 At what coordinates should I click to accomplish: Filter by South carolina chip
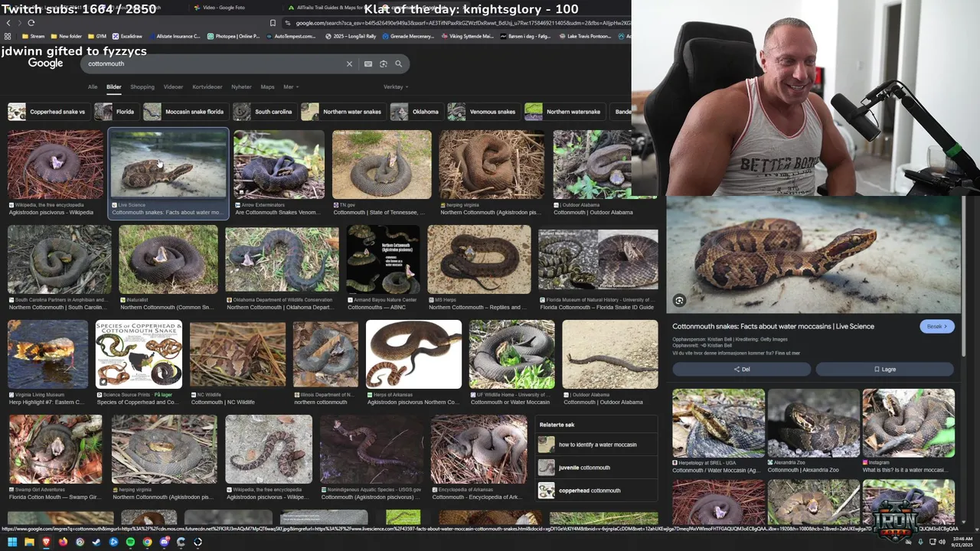click(x=264, y=112)
